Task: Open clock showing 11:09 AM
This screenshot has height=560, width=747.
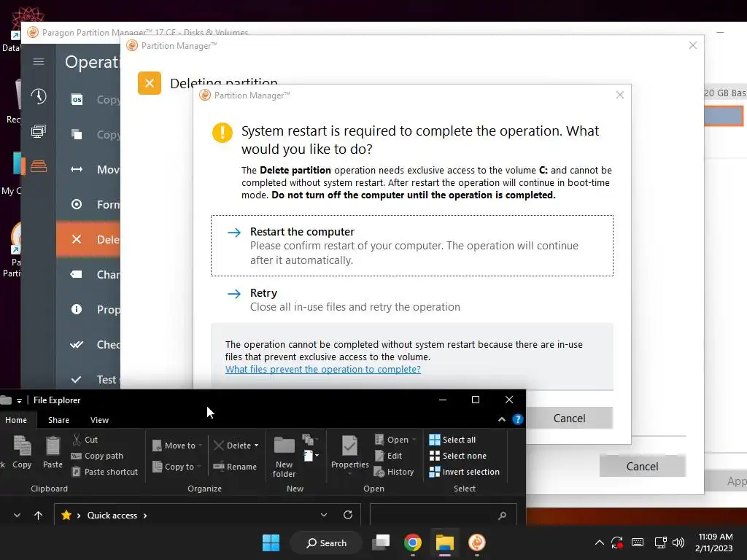Action: point(714,542)
